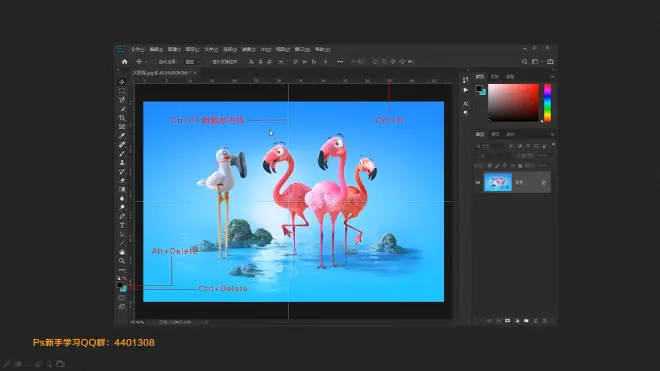Toggle the show transform controls checkbox
Screen dimensions: 660x371
pos(208,62)
